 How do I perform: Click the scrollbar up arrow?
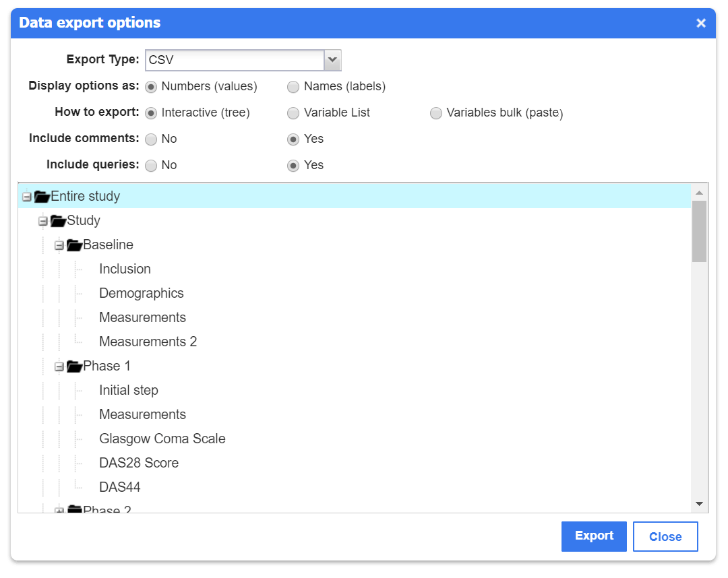[x=699, y=193]
